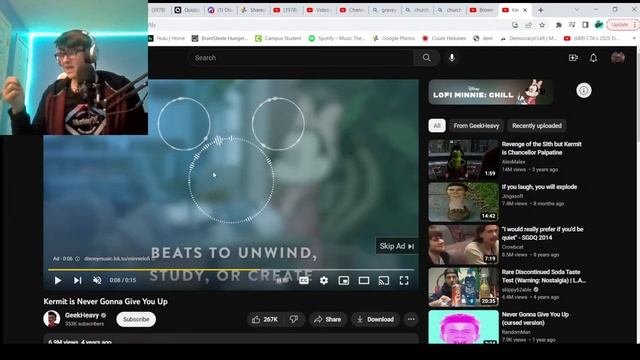The height and width of the screenshot is (360, 640).
Task: Switch to the Video YouTube tab
Action: 318,10
